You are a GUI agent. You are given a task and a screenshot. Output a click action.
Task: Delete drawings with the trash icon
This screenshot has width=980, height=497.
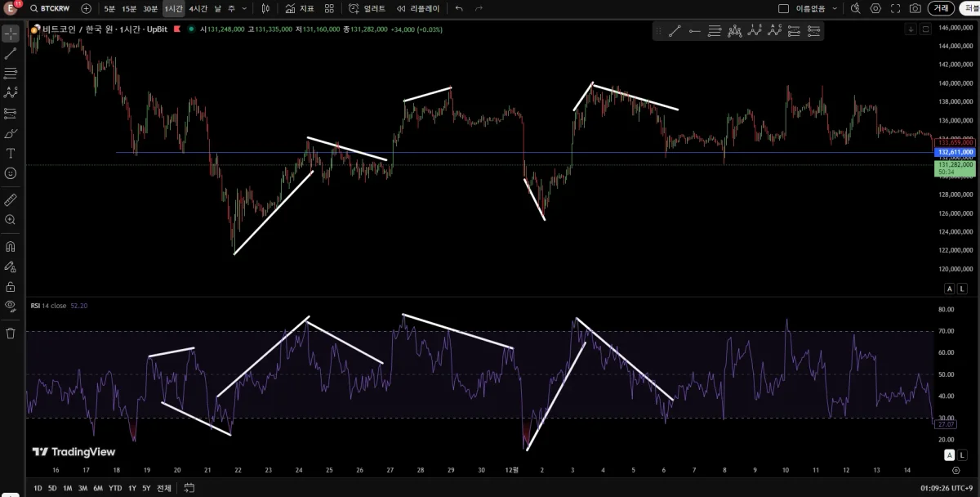(x=11, y=333)
